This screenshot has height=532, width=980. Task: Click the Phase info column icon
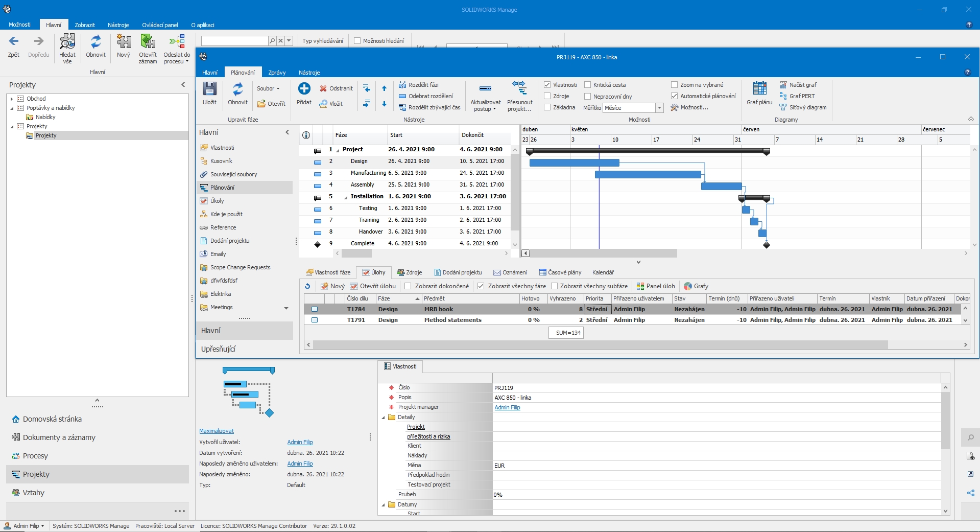(306, 135)
